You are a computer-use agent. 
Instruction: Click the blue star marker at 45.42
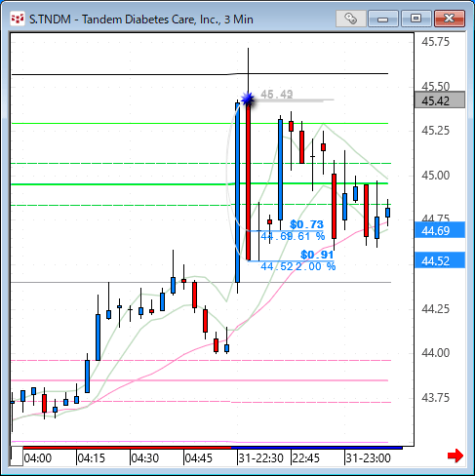tap(248, 99)
